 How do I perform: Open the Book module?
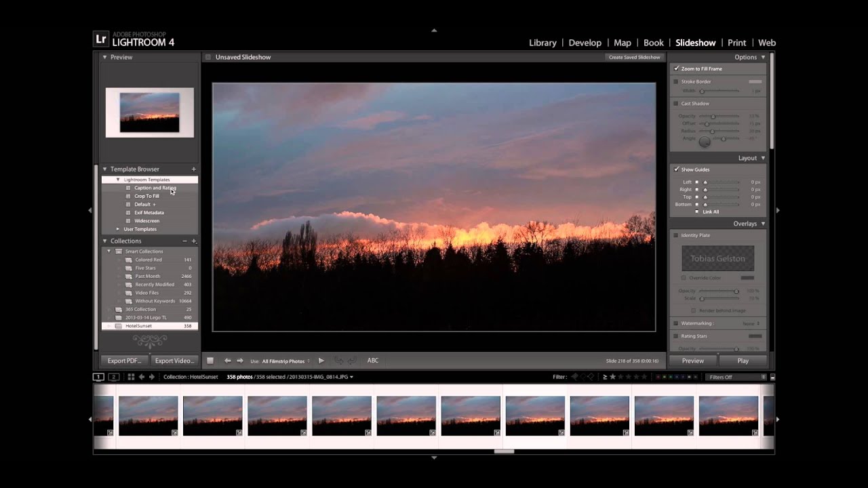pos(654,43)
